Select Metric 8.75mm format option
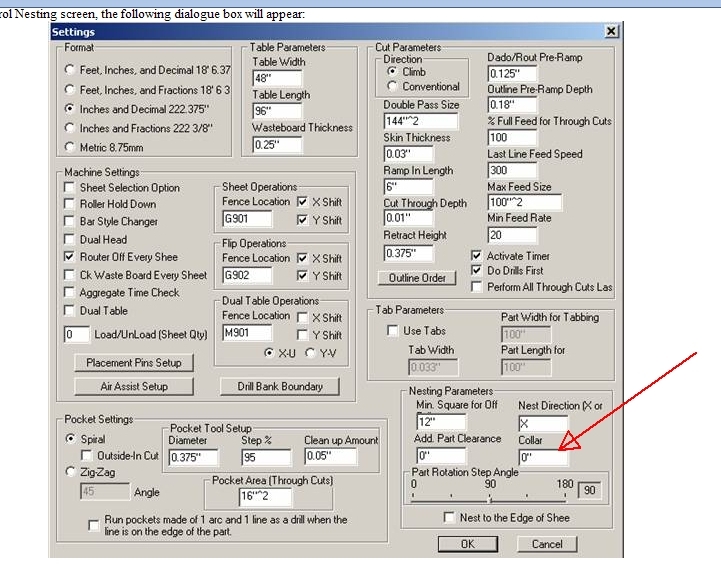Screen dimensions: 721x574 69,146
